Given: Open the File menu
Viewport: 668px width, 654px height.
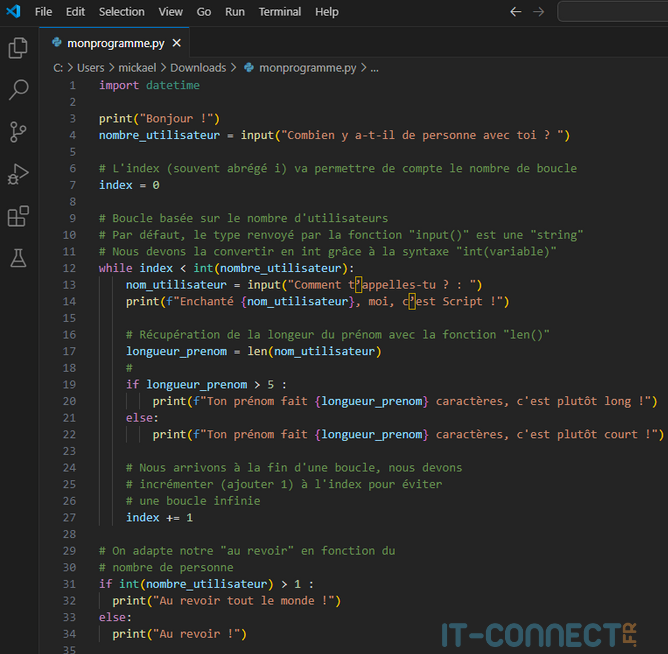Looking at the screenshot, I should click(43, 12).
